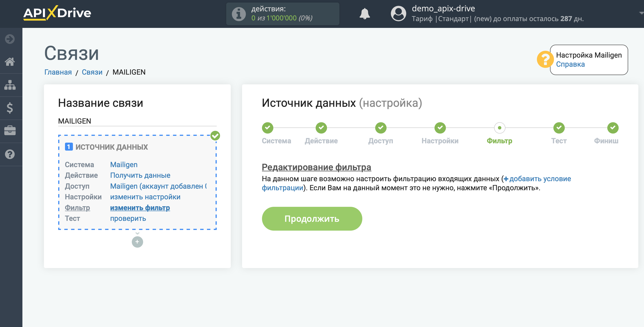Select the current Фильтр step marker
This screenshot has width=644, height=327.
(500, 128)
